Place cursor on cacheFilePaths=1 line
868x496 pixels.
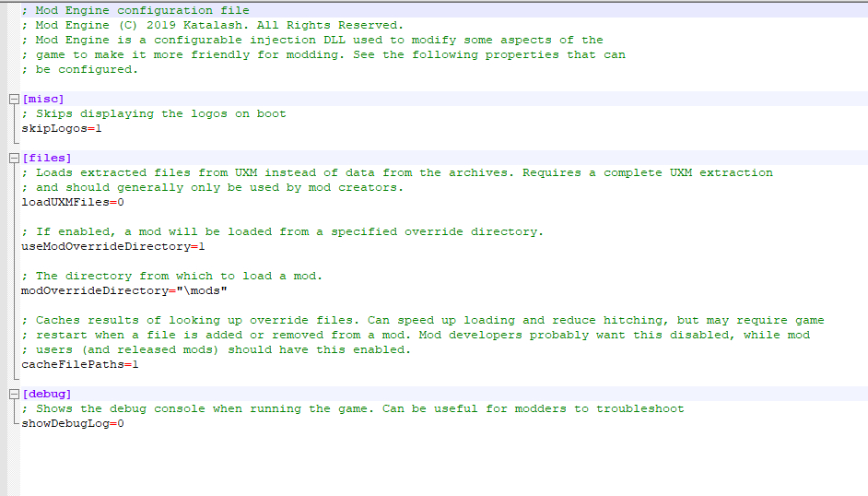pyautogui.click(x=79, y=365)
